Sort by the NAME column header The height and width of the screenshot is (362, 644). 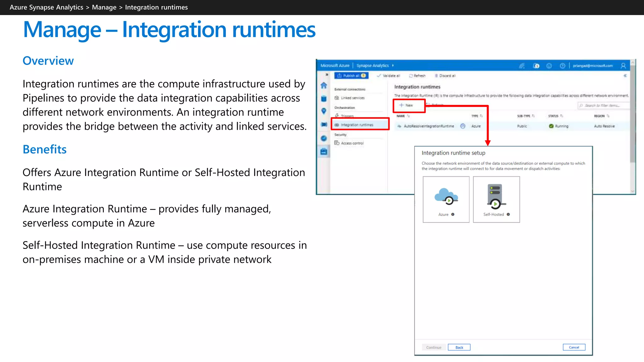(x=403, y=116)
